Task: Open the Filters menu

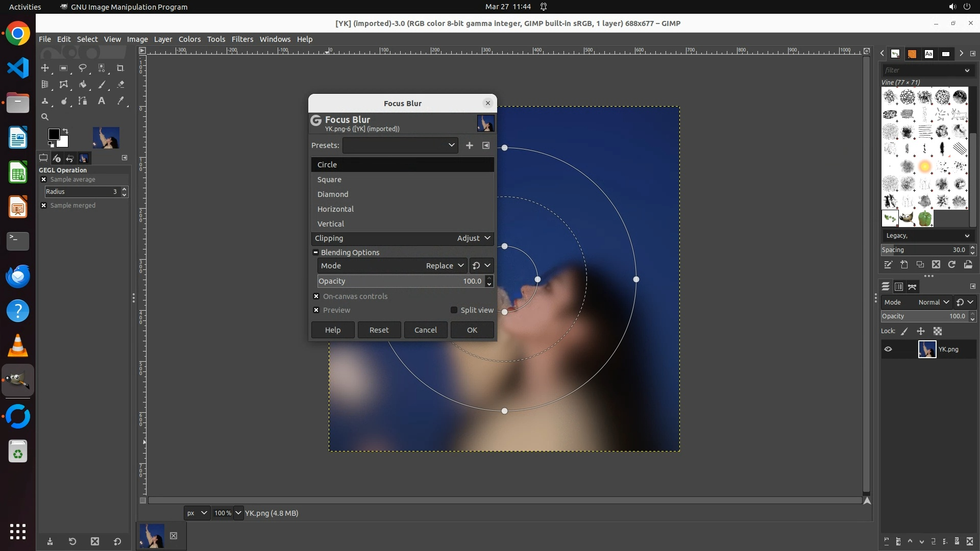Action: click(x=242, y=39)
